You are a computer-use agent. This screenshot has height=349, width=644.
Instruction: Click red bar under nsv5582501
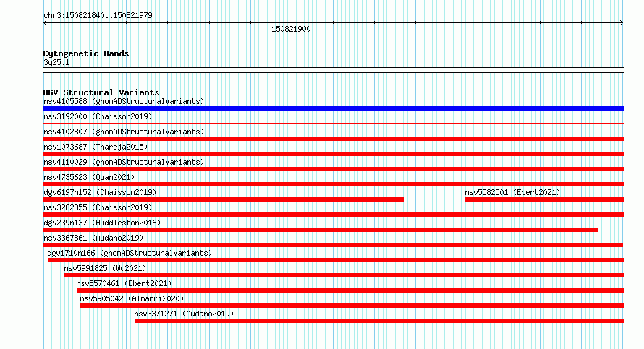[x=544, y=199]
